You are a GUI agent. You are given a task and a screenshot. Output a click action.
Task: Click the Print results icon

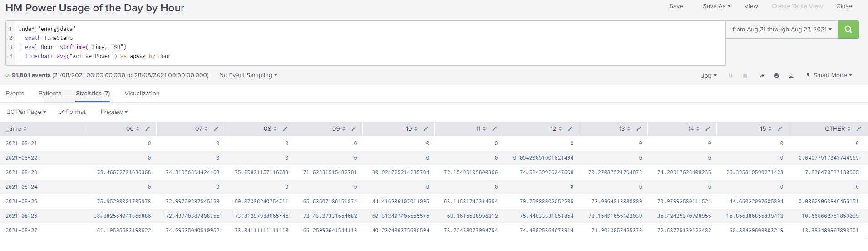[776, 76]
